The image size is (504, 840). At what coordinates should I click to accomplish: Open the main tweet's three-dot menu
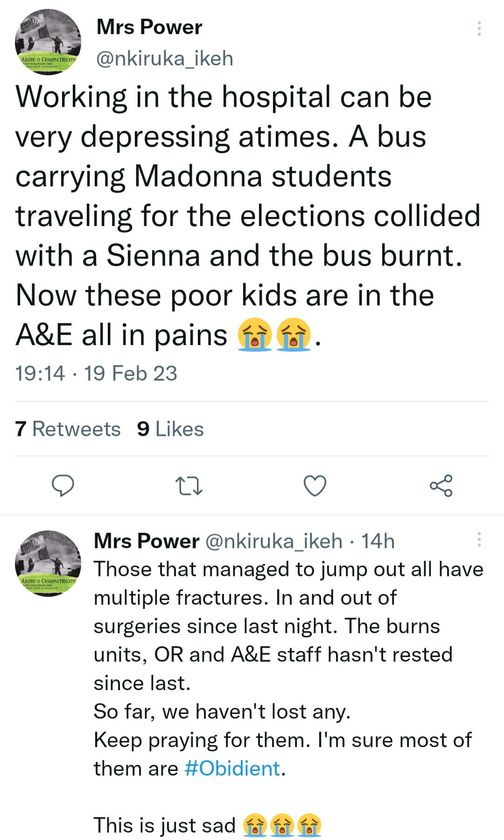(479, 29)
